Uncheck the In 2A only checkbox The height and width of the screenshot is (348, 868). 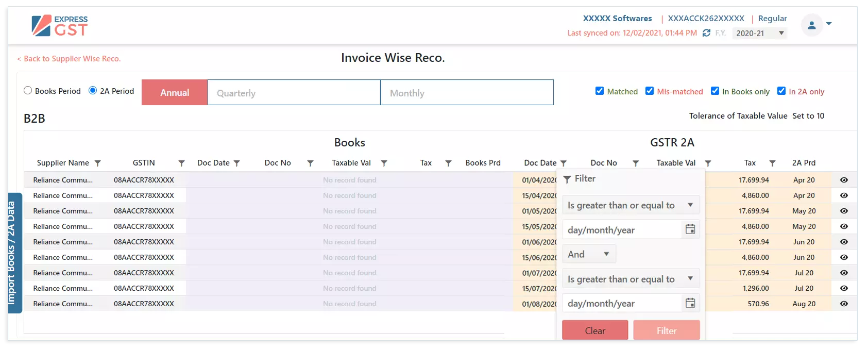pyautogui.click(x=781, y=91)
